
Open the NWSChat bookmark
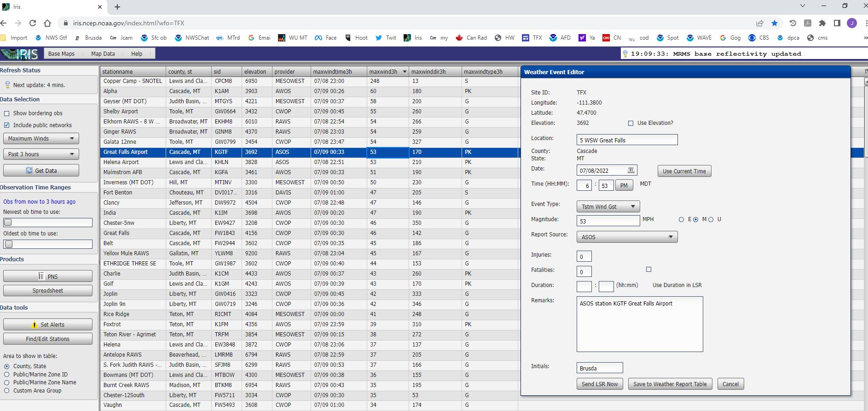click(x=192, y=38)
